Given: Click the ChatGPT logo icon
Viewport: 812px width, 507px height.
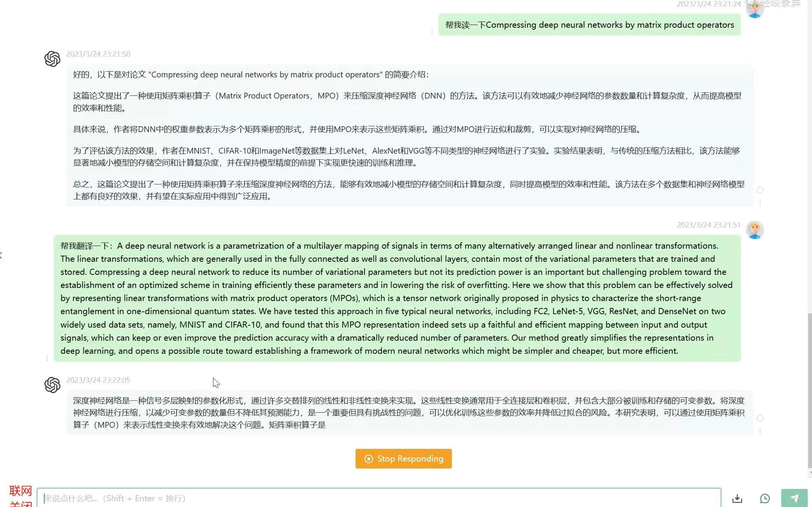Looking at the screenshot, I should 52,58.
